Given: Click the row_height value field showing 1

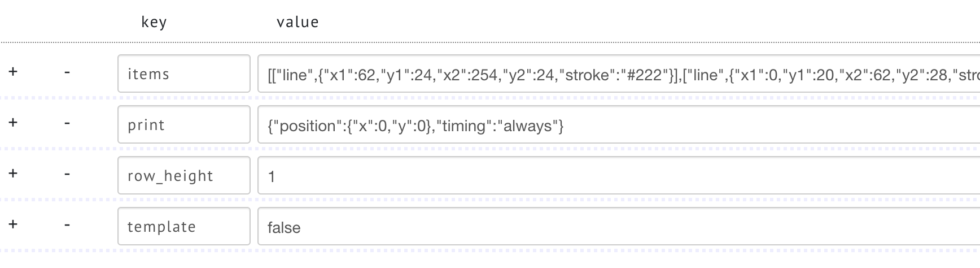Looking at the screenshot, I should tap(619, 175).
